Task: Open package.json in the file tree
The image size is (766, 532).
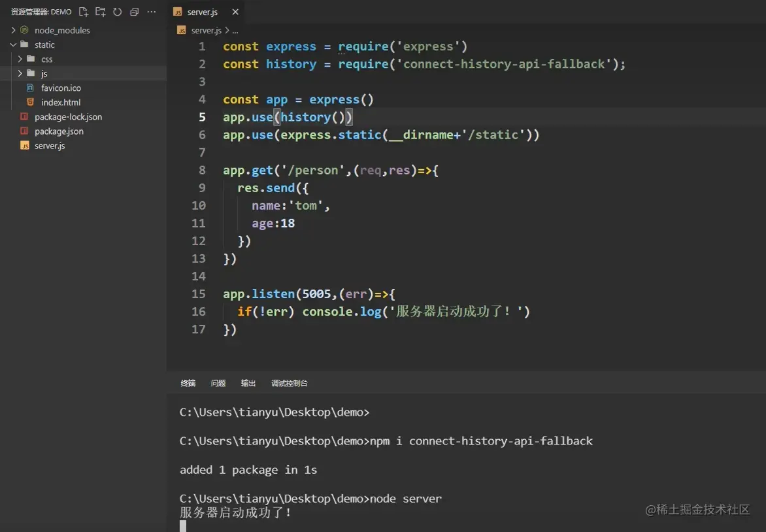Action: click(x=59, y=131)
